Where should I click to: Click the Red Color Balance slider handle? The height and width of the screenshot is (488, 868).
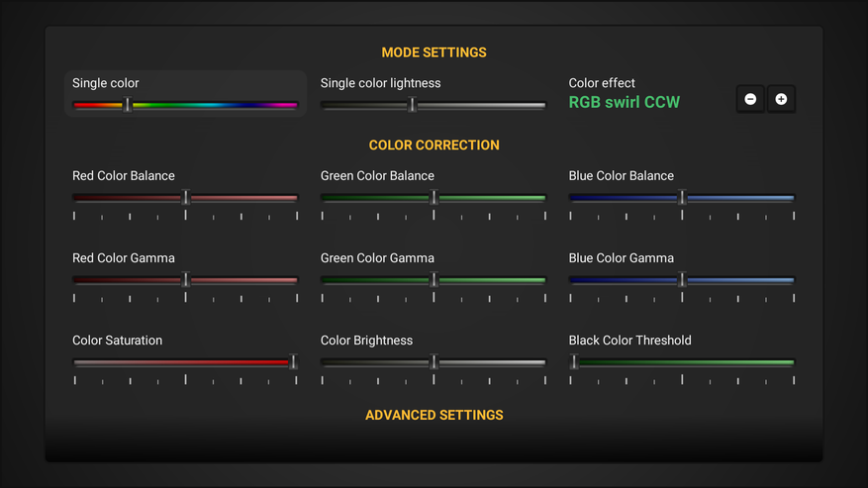(186, 197)
